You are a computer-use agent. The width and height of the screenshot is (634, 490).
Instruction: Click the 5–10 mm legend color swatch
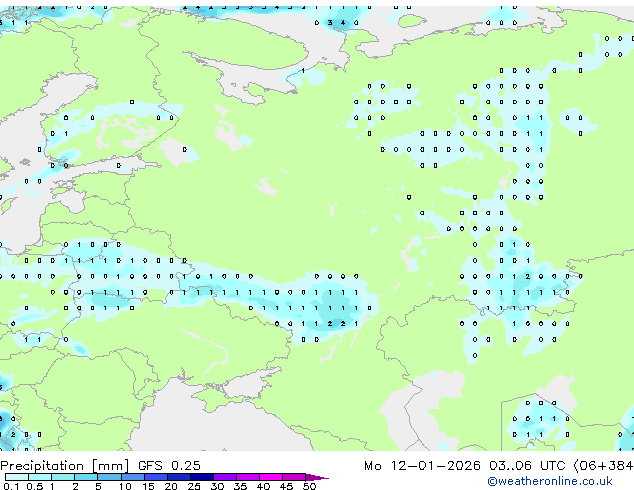coord(109,477)
